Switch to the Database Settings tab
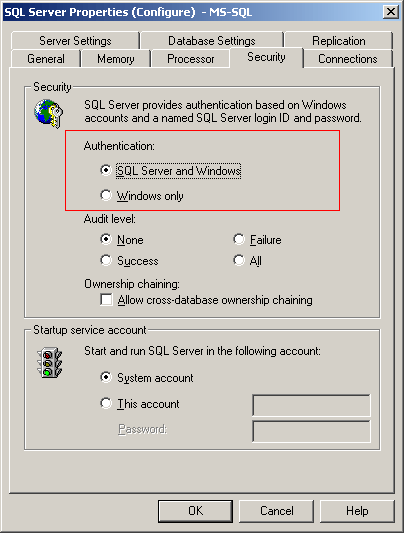404x533 pixels. click(x=212, y=41)
